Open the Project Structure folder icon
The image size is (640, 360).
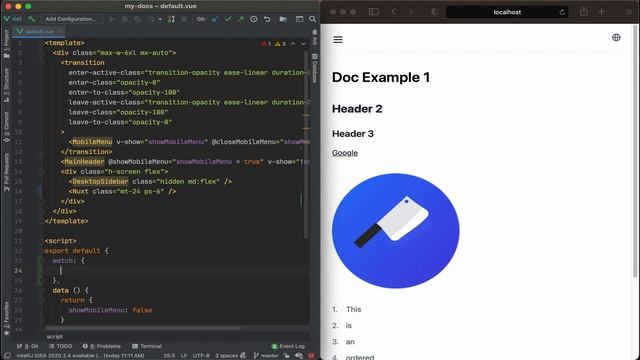283,19
